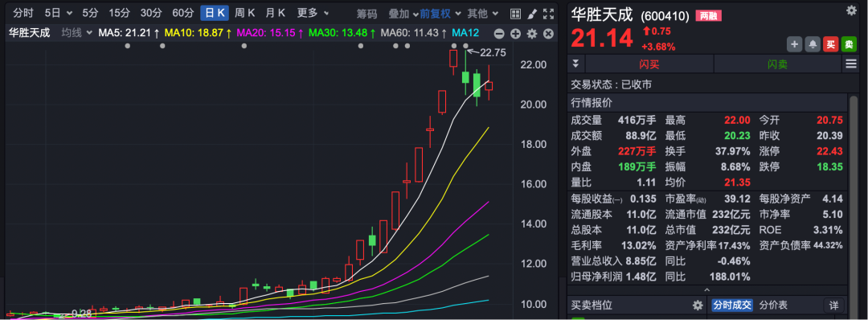Expand the chart to fullscreen
868x320 pixels.
pos(548,14)
